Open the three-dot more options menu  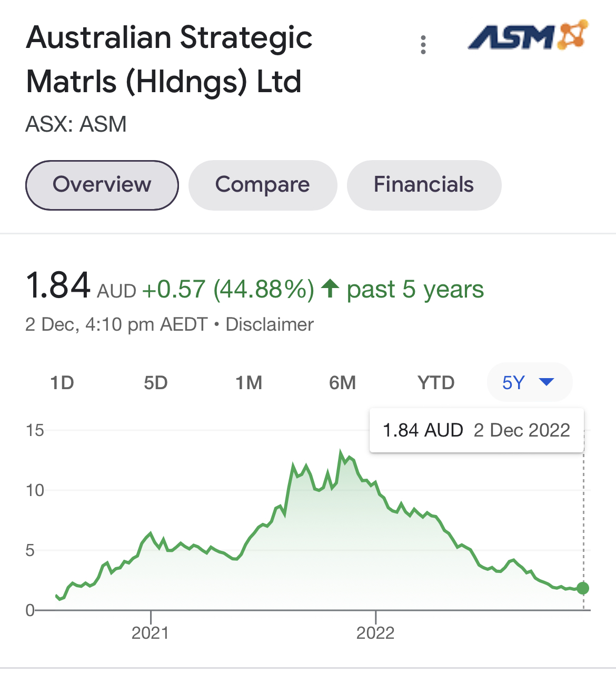pos(423,45)
